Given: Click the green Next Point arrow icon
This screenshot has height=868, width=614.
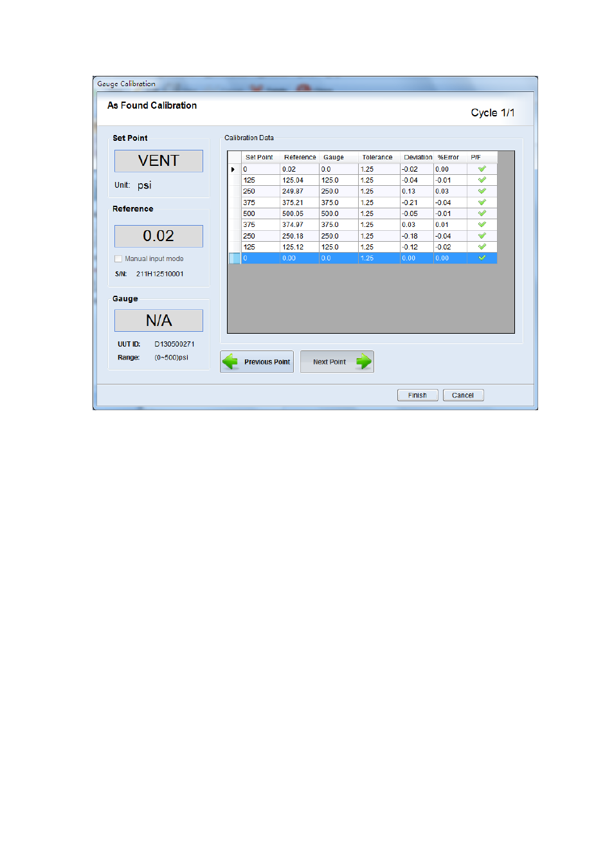Looking at the screenshot, I should 364,361.
